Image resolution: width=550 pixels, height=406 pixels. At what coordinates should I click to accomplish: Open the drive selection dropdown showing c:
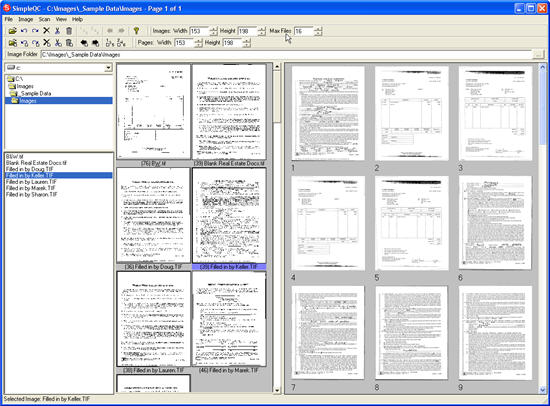tap(108, 68)
